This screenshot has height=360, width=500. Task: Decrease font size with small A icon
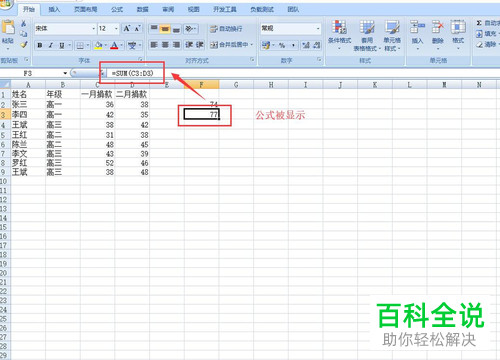coord(137,29)
